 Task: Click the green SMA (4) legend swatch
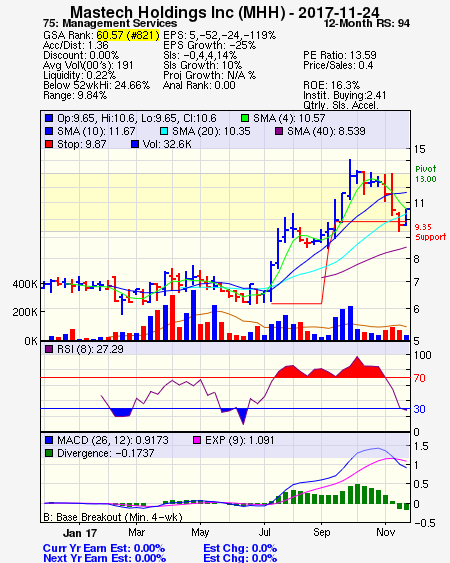[x=245, y=118]
